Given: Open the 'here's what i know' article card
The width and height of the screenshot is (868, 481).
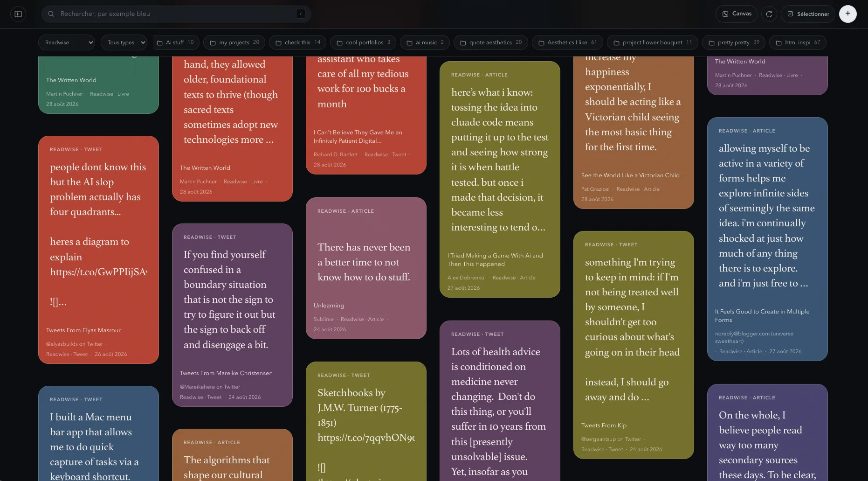Looking at the screenshot, I should click(x=500, y=179).
